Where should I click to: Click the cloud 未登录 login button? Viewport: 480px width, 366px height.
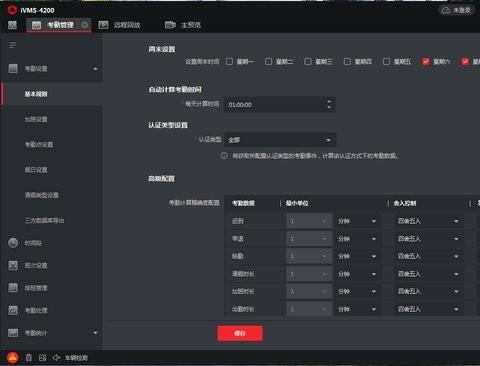[456, 10]
